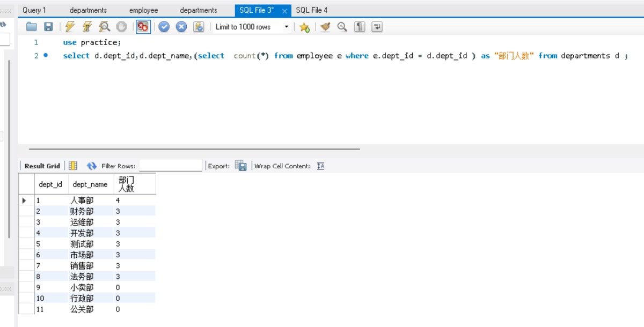Export the recordset with the Export icon

pyautogui.click(x=240, y=166)
